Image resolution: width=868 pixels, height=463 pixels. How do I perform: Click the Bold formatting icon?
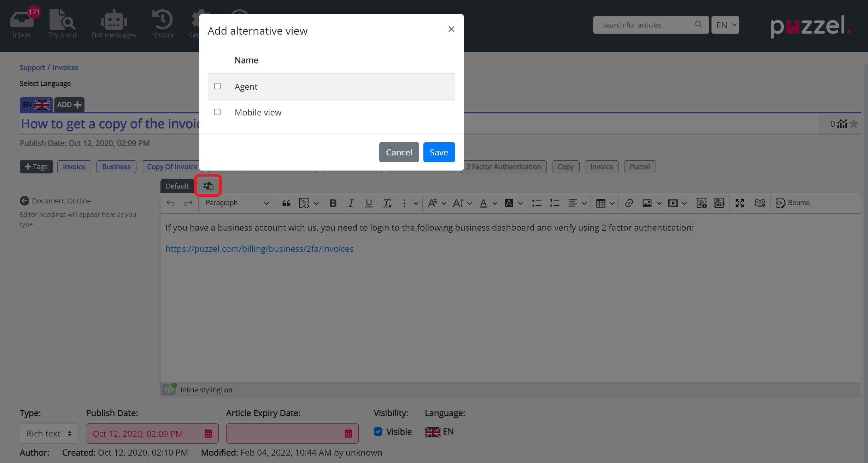[333, 203]
